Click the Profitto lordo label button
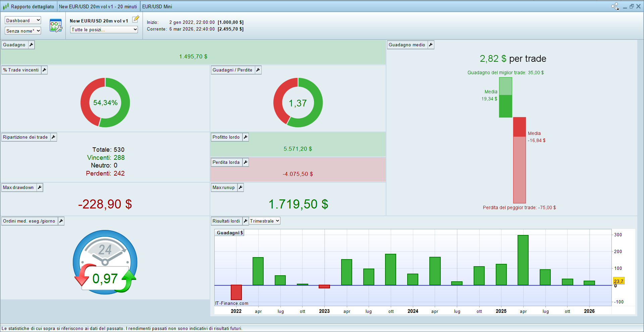The height and width of the screenshot is (332, 644). [x=226, y=137]
